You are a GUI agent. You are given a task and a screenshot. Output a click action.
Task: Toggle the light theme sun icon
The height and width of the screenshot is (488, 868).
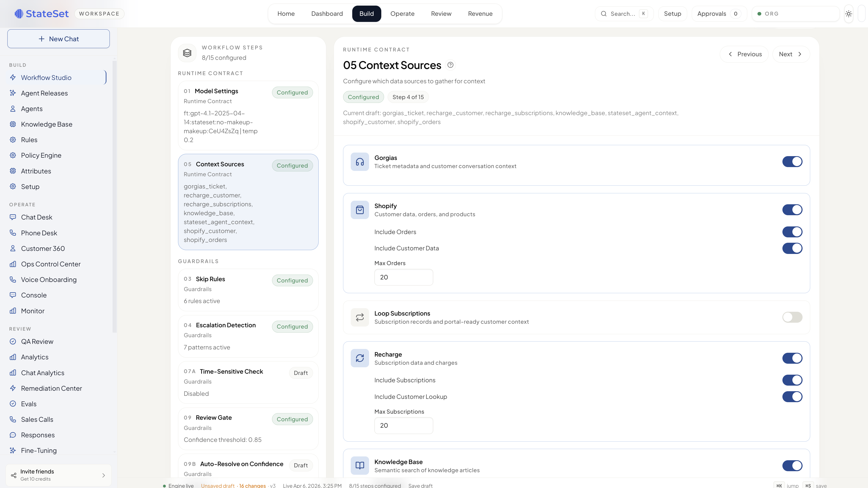pos(848,14)
